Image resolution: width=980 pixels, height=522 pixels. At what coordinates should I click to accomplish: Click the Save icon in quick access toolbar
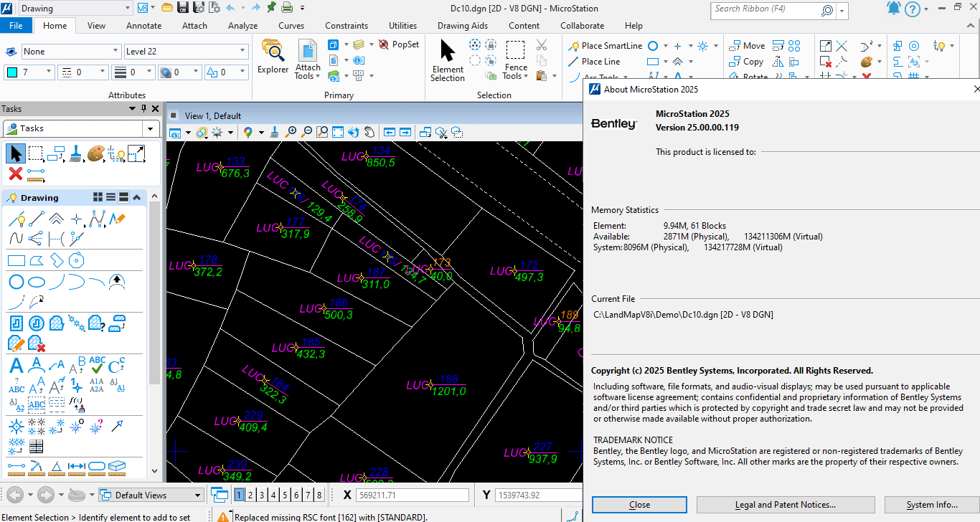tap(182, 8)
